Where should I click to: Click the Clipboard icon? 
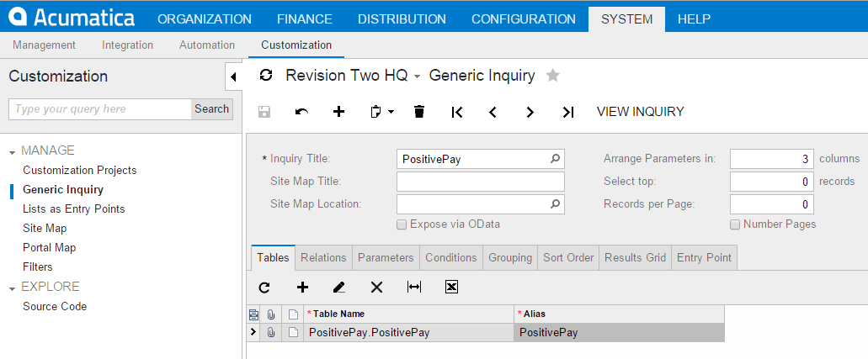point(375,112)
